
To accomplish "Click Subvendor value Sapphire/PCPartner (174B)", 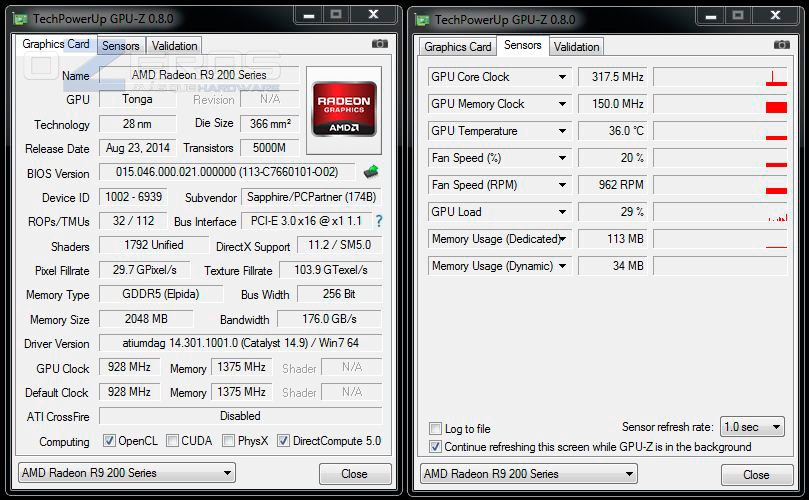I will tap(312, 197).
